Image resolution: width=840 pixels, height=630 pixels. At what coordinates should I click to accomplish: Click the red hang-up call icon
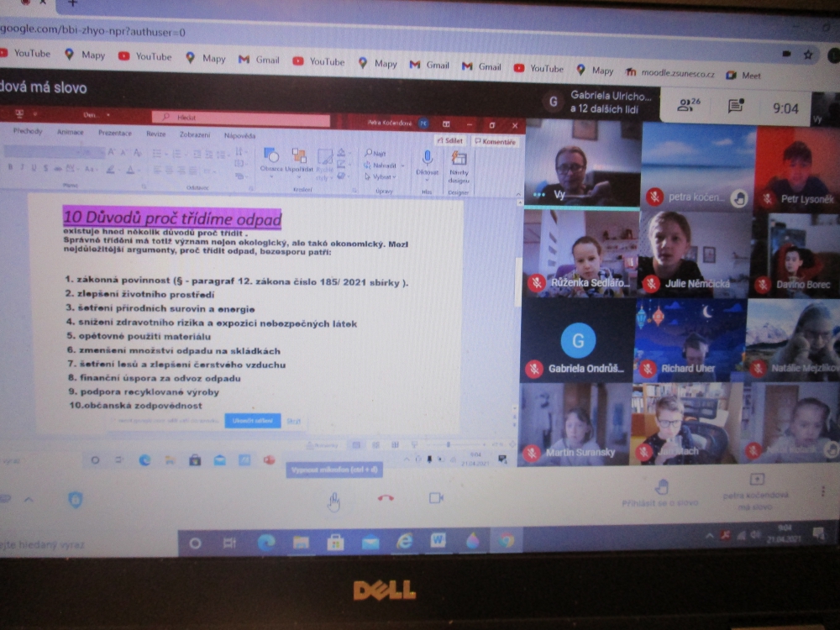click(386, 498)
